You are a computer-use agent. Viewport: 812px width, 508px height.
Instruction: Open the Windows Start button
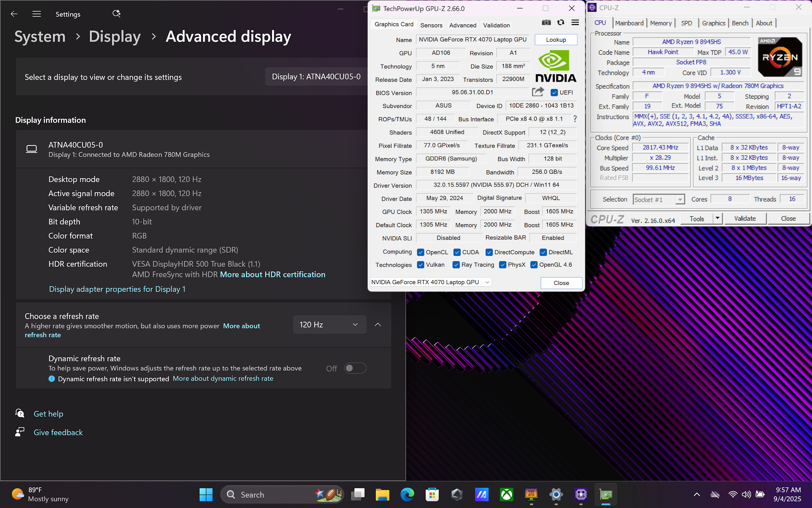pyautogui.click(x=206, y=494)
